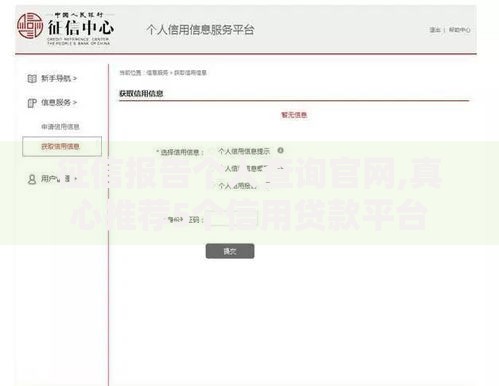Click the 征信中心 logo emblem
The height and width of the screenshot is (386, 499).
click(x=30, y=26)
